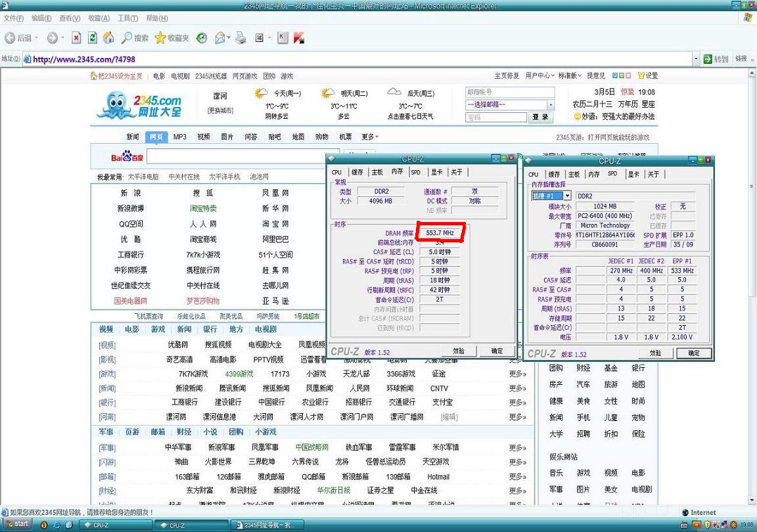Select CPU tab in left CPU-Z window

(337, 172)
